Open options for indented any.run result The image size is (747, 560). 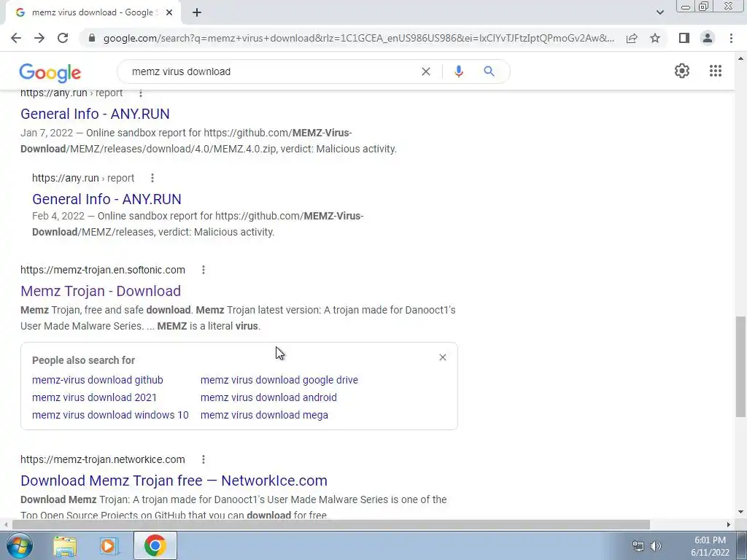tap(152, 178)
